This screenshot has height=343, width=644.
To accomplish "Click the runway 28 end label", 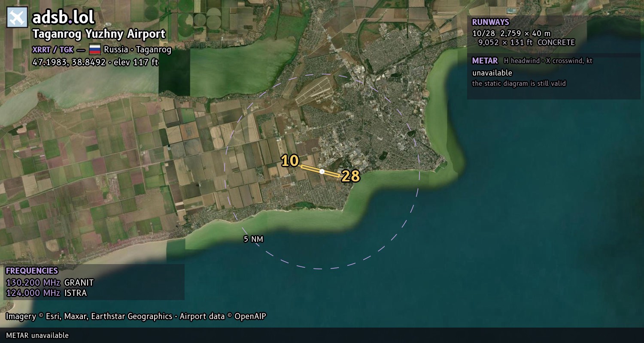I will coord(350,176).
